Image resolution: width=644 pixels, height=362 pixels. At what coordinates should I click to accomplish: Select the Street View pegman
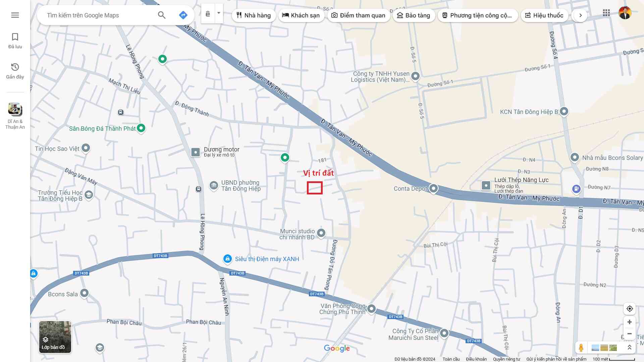(581, 348)
